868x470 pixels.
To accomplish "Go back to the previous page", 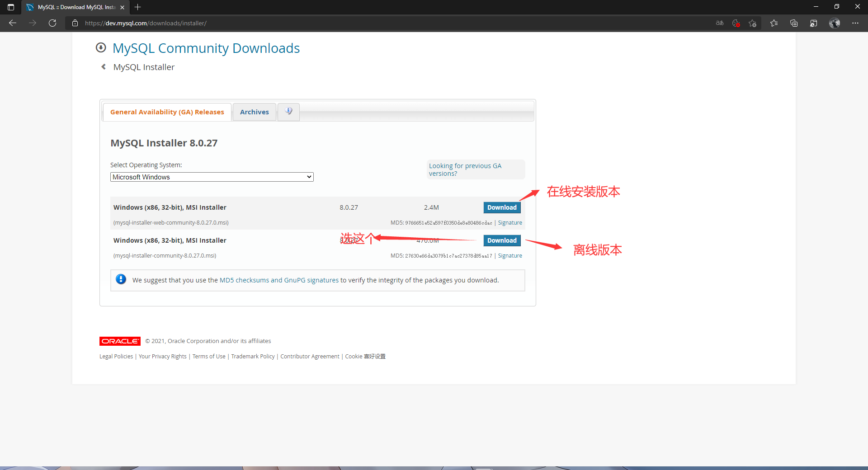I will [x=13, y=23].
